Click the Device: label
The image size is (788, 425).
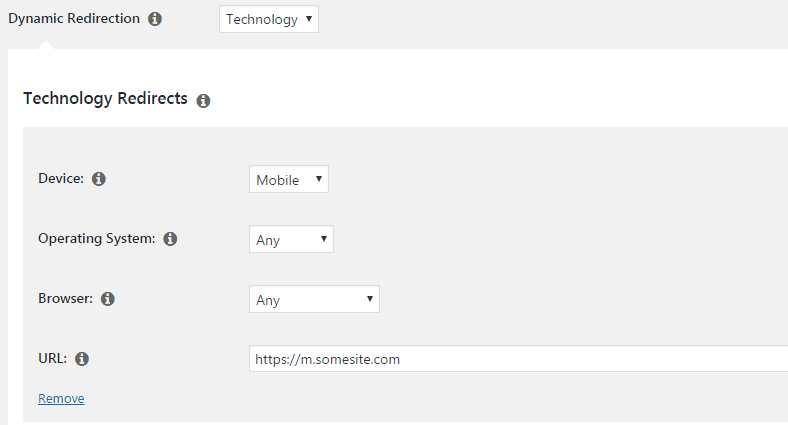click(61, 179)
